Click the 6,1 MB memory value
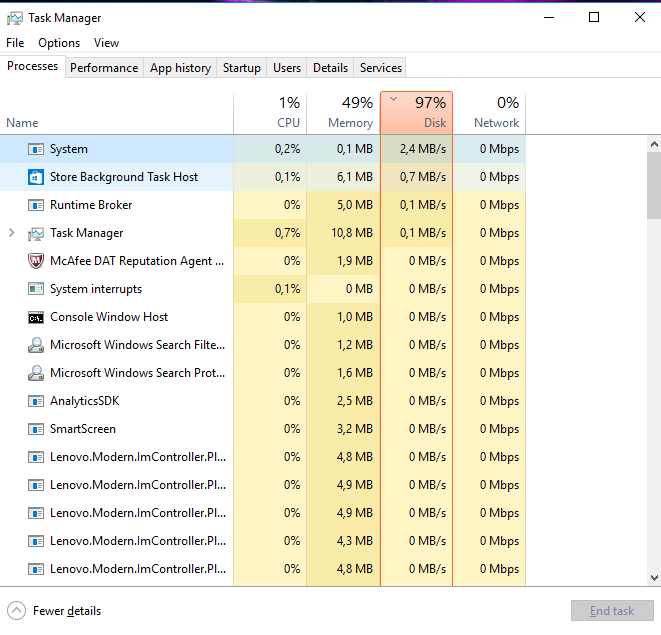Screen dimensions: 661x635 [355, 177]
